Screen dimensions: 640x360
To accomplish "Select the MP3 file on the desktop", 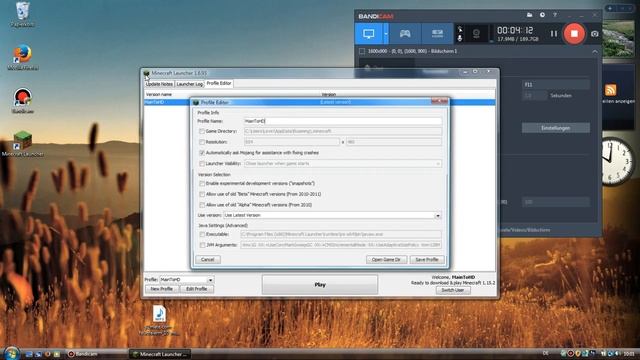I will (159, 321).
